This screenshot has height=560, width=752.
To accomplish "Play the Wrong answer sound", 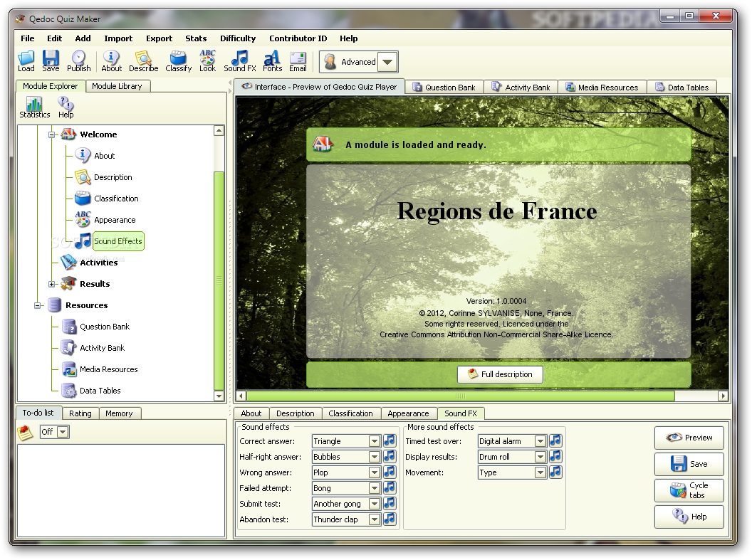I will tap(390, 472).
